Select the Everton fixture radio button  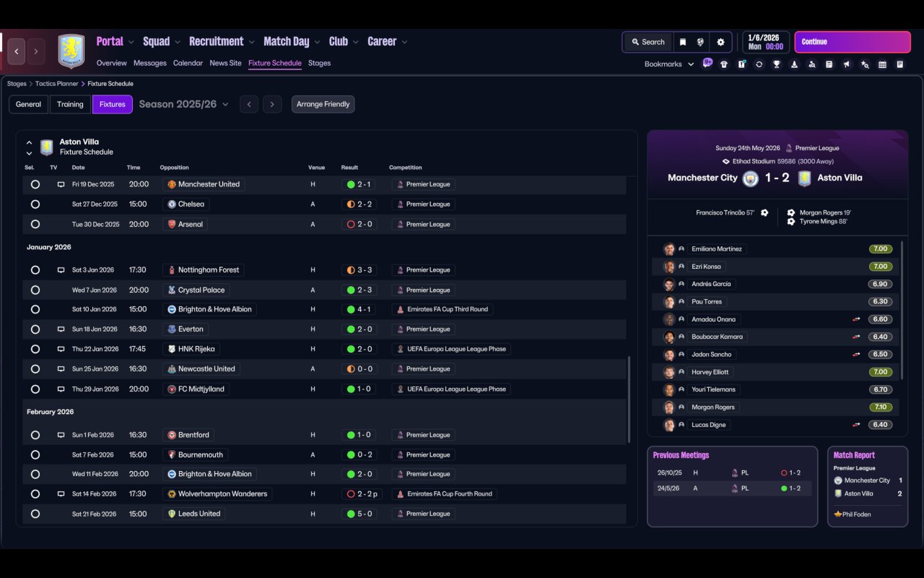tap(35, 329)
